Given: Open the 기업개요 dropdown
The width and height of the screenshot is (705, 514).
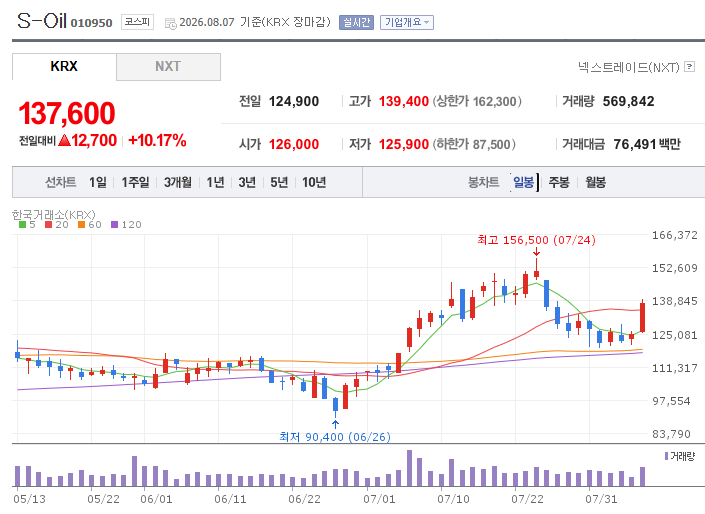Looking at the screenshot, I should (x=407, y=22).
